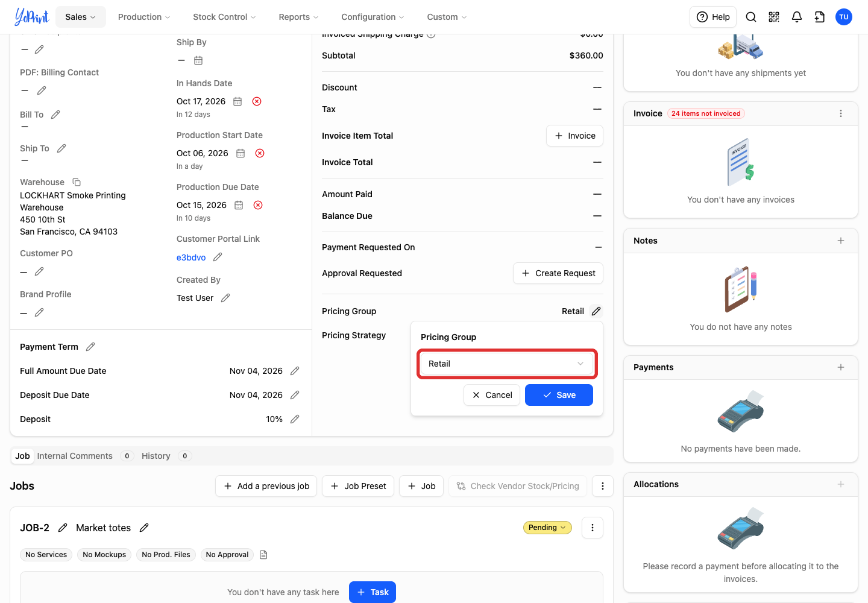
Task: Add a payment with plus icon
Action: coord(841,367)
